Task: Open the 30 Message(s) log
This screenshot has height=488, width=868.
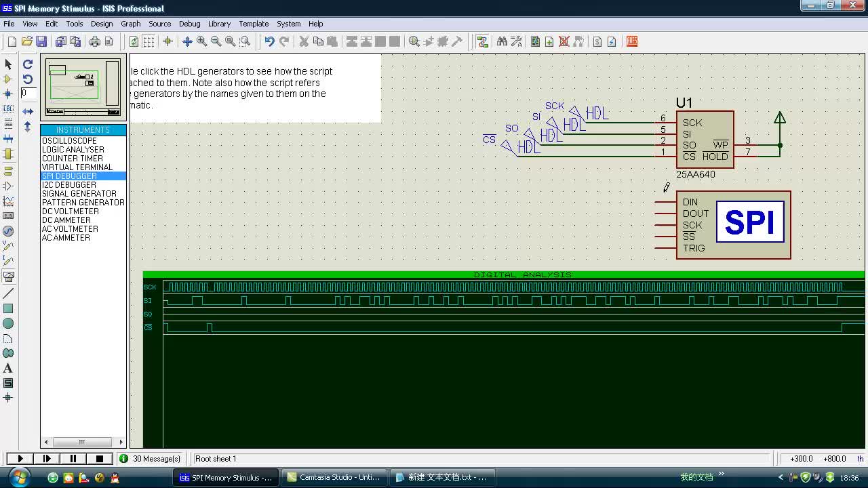Action: pos(151,459)
